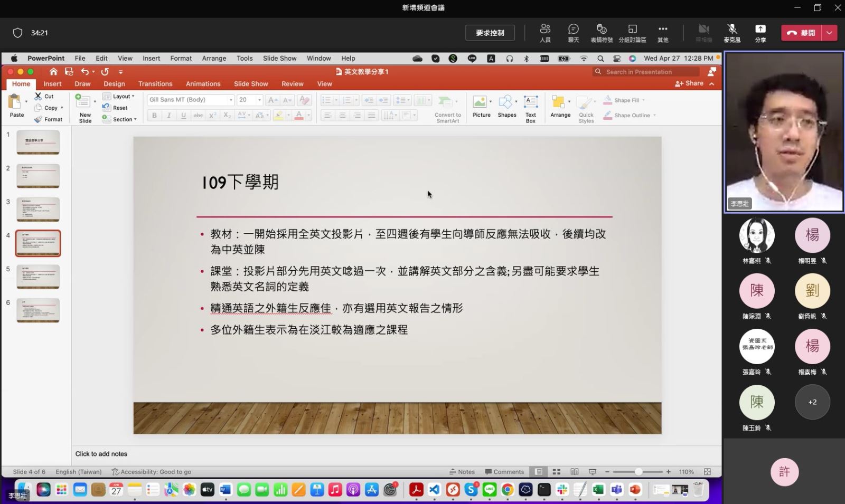Viewport: 845px width, 504px height.
Task: Click the Share button in PowerPoint
Action: pos(689,83)
